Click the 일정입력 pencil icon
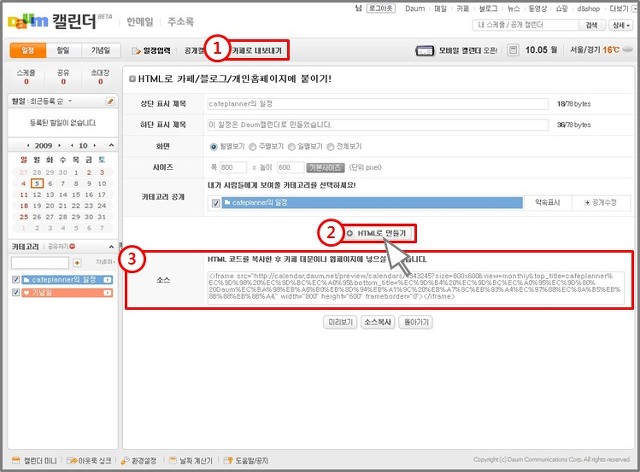The width and height of the screenshot is (640, 472). [136, 51]
